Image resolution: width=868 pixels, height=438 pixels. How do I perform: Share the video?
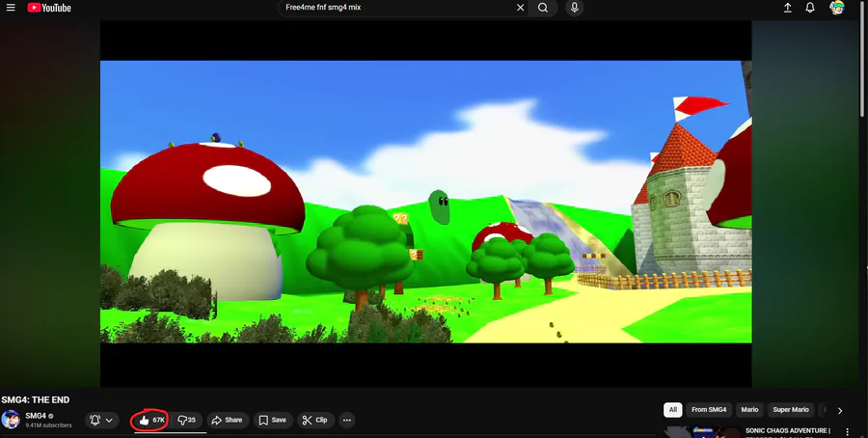228,421
